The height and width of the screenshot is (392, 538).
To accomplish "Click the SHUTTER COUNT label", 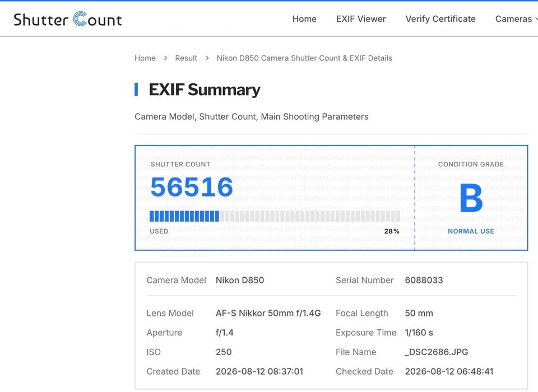I will coord(180,164).
